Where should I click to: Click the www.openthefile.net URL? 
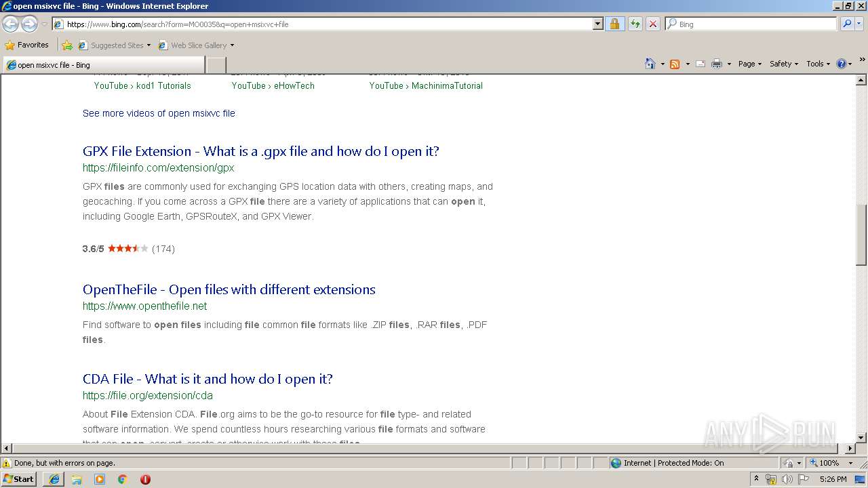145,306
